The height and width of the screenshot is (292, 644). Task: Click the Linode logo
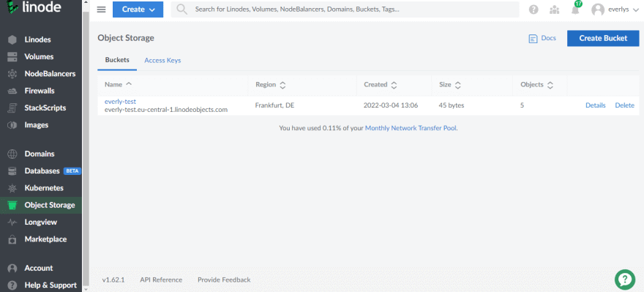(34, 7)
